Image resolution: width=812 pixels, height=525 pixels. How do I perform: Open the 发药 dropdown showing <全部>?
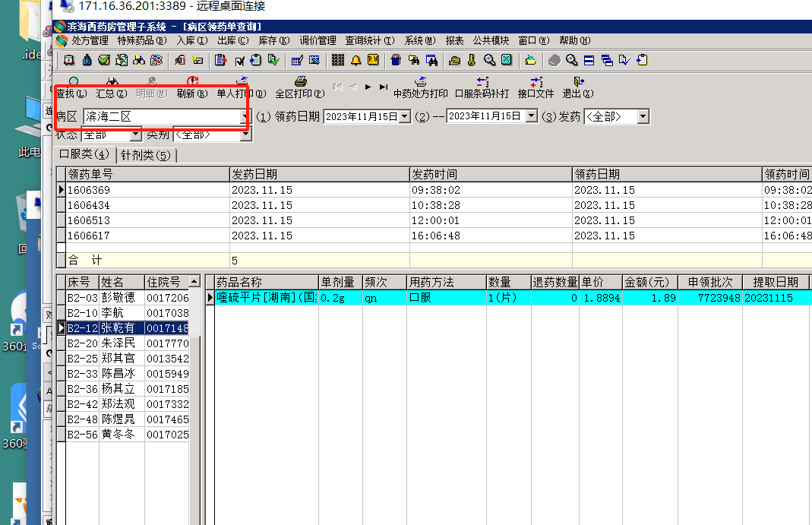(x=643, y=116)
